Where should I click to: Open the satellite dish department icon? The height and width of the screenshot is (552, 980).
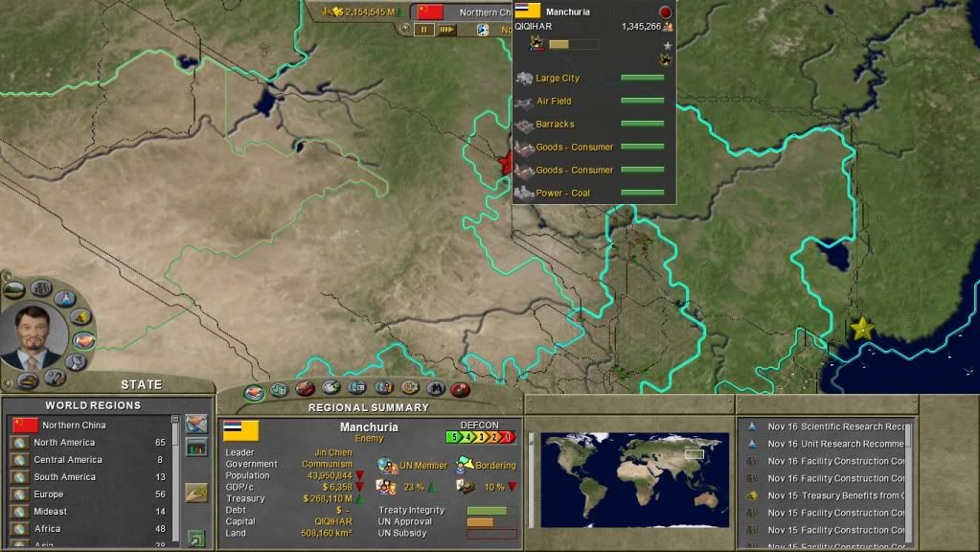76,362
